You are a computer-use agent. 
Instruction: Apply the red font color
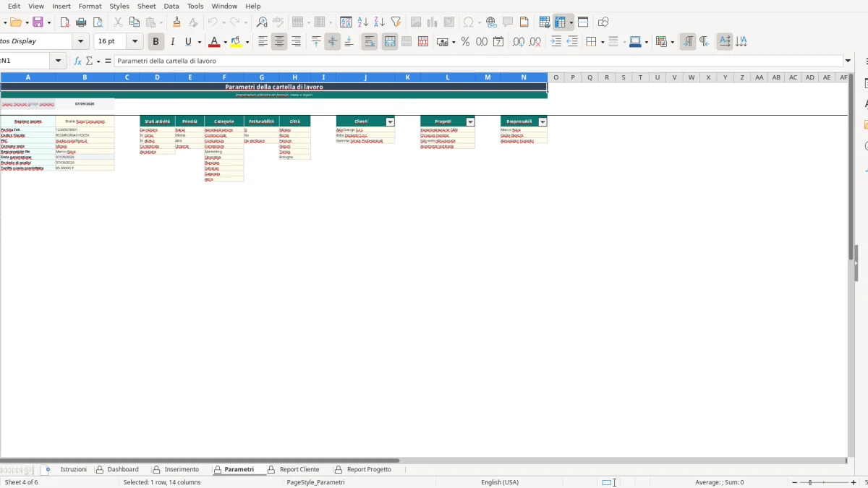tap(214, 42)
